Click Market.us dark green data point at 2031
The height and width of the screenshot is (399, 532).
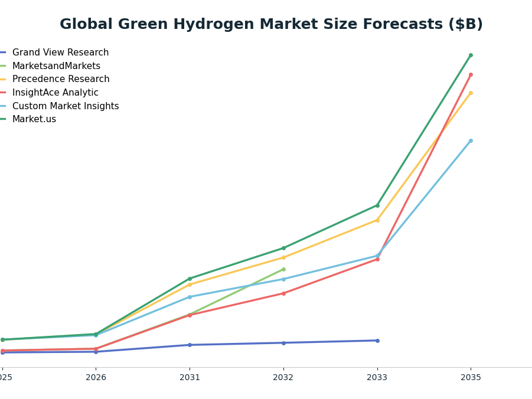pyautogui.click(x=190, y=279)
